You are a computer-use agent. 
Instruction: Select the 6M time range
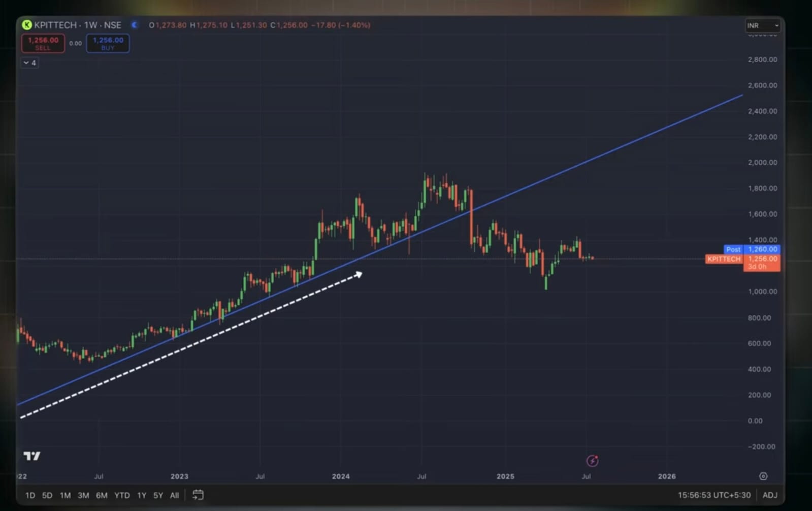(102, 495)
